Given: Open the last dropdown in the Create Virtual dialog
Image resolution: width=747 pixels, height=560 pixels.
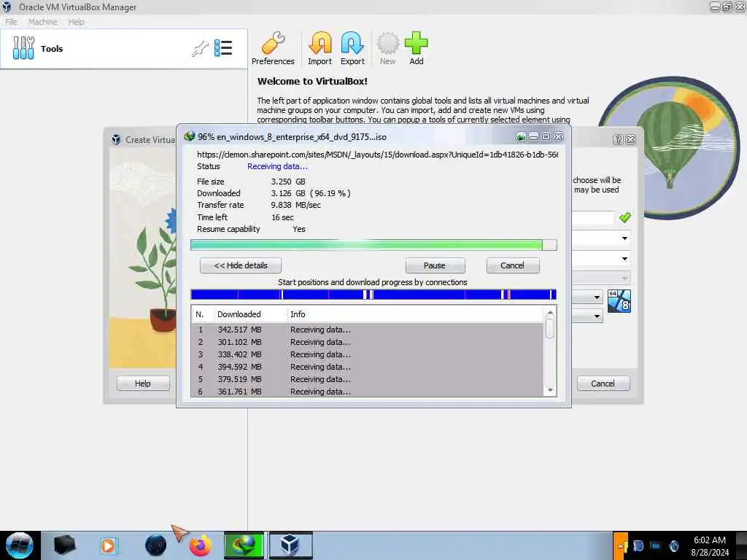Looking at the screenshot, I should pos(597,316).
